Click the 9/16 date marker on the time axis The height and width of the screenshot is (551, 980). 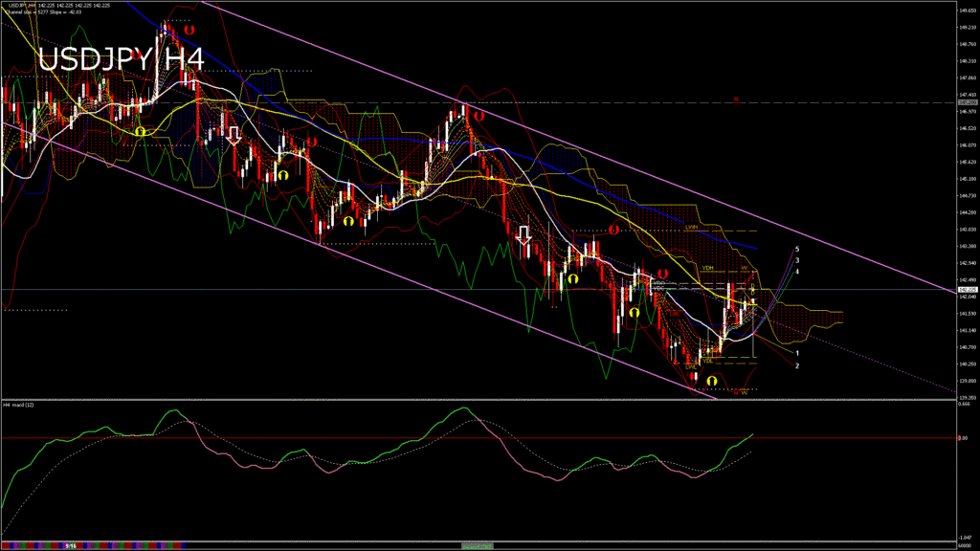pos(71,545)
